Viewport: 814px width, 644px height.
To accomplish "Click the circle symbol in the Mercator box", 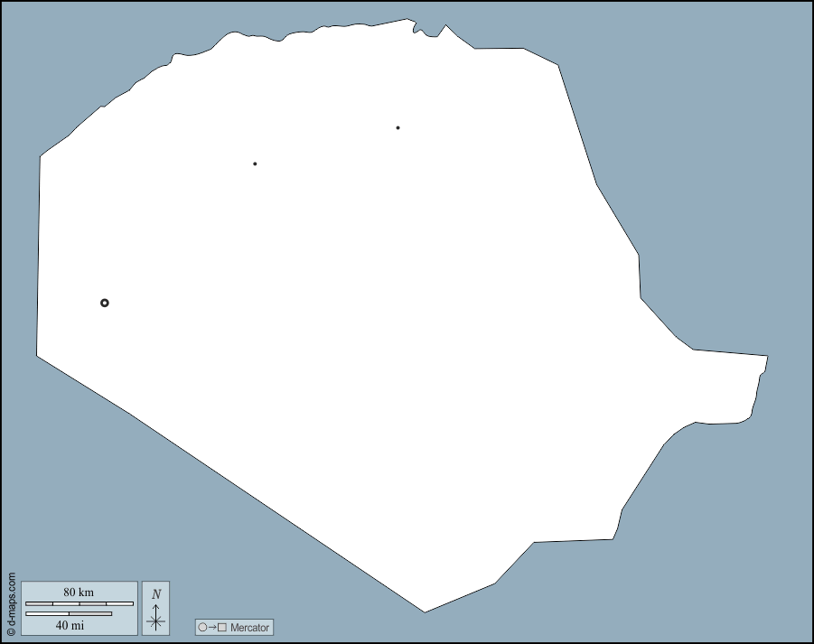I will (202, 627).
